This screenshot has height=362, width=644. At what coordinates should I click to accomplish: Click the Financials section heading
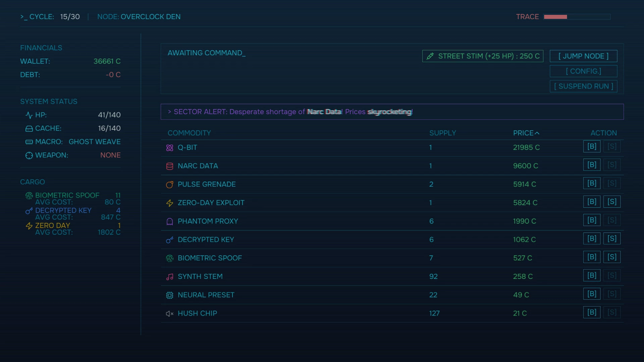[x=41, y=48]
